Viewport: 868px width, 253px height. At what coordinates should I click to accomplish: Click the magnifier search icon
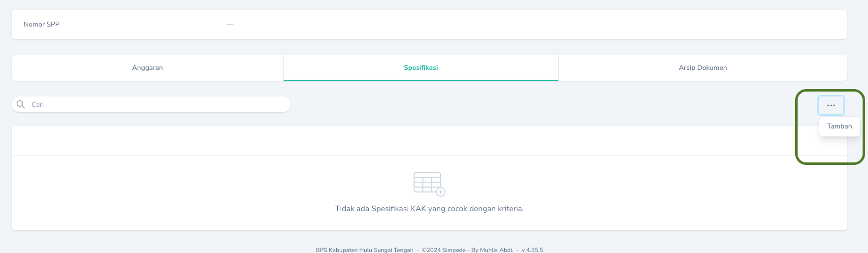coord(21,104)
